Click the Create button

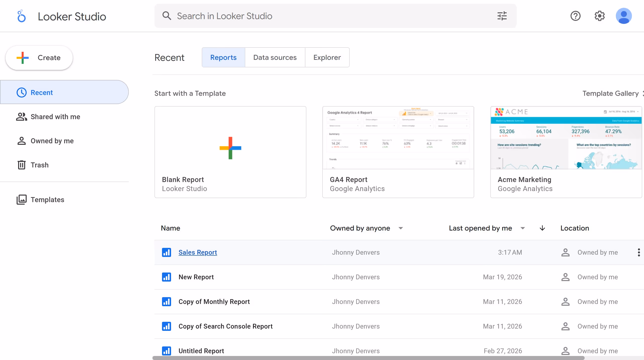click(39, 58)
